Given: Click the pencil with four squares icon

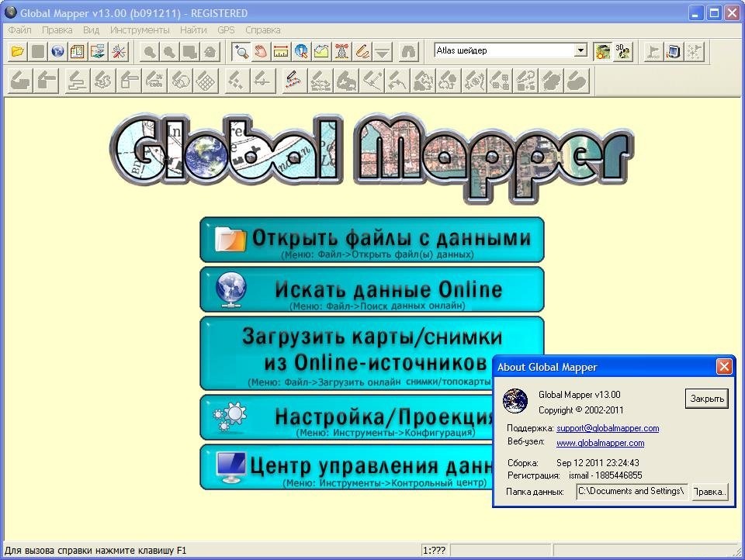Looking at the screenshot, I should (x=500, y=80).
